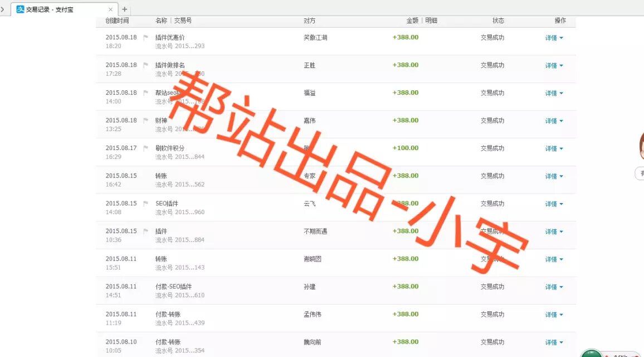Open the 付款-SEO插件 transaction name link
This screenshot has height=357, width=644.
pyautogui.click(x=173, y=287)
